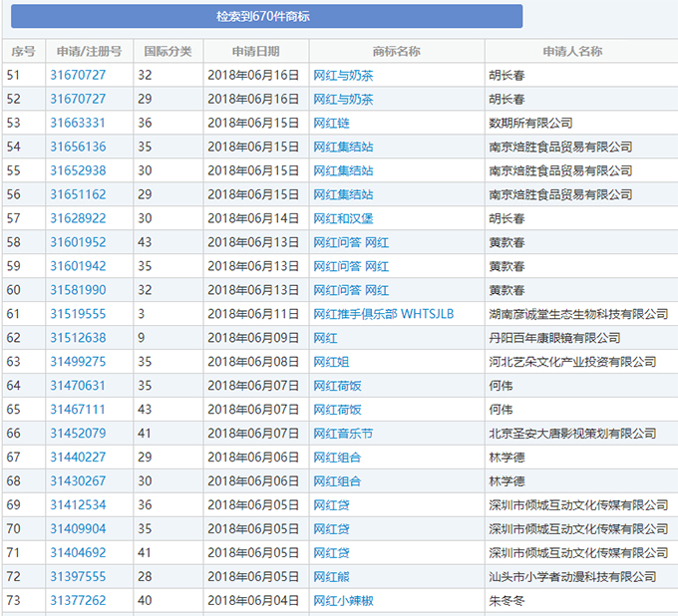Open 网红问答 网红 in row 60
This screenshot has height=616, width=678.
click(351, 290)
